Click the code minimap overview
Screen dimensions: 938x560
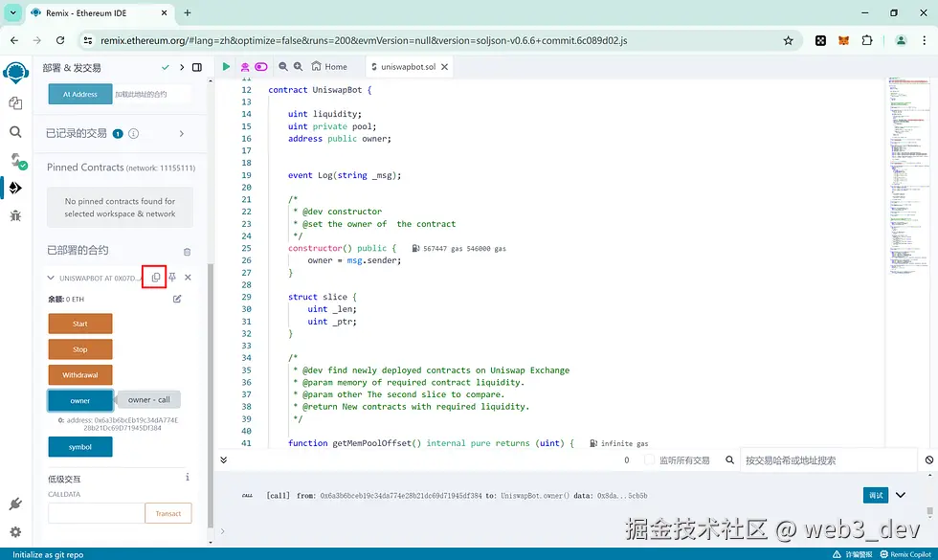pyautogui.click(x=910, y=176)
